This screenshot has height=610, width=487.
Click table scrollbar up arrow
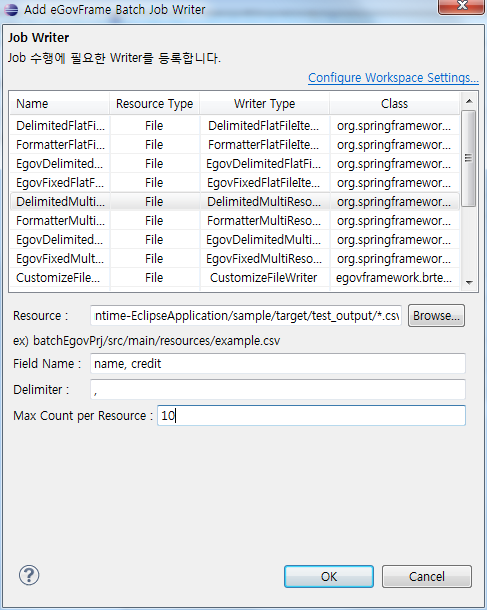tap(469, 101)
